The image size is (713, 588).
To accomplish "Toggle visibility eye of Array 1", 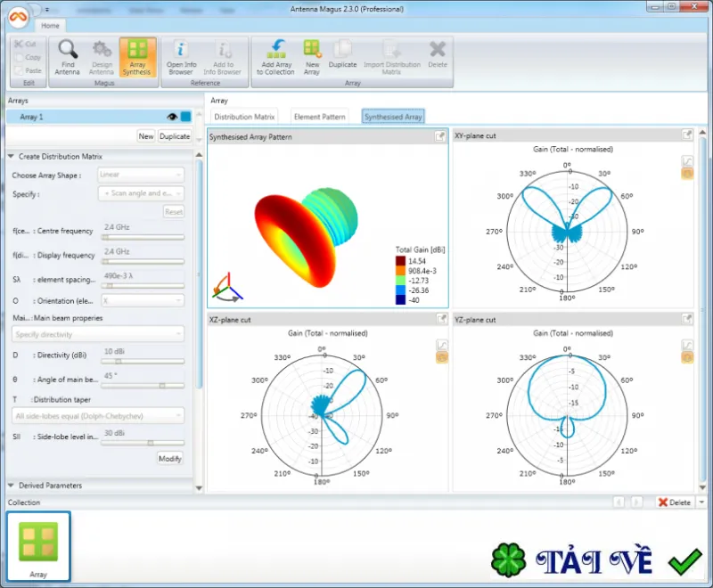I will click(x=172, y=117).
